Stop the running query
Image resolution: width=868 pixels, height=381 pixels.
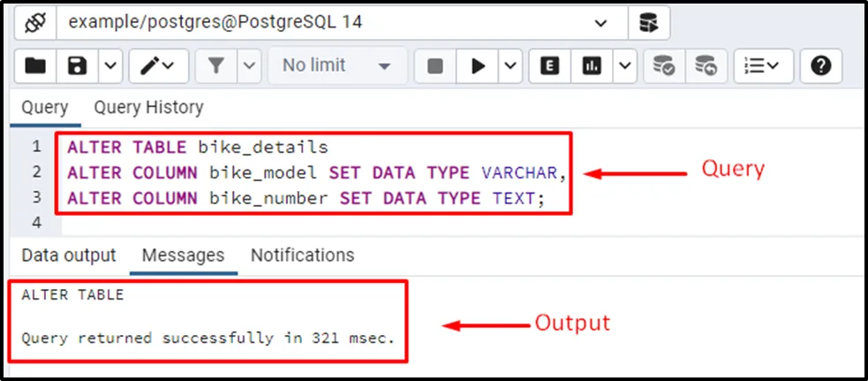coord(434,65)
